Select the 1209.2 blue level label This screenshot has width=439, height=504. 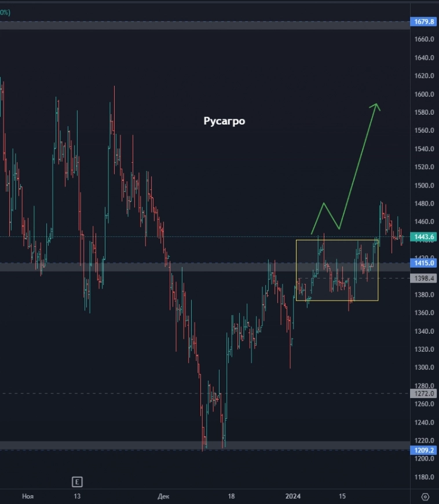(x=423, y=450)
